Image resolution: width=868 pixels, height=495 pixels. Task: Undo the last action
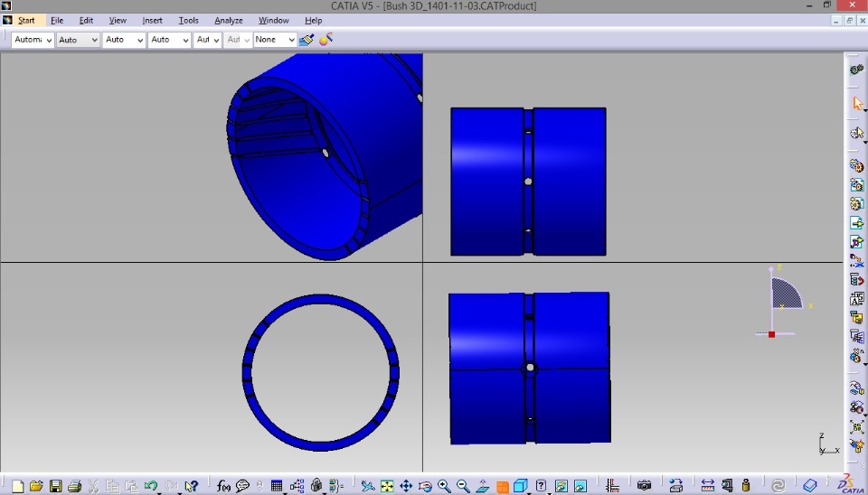coord(151,486)
